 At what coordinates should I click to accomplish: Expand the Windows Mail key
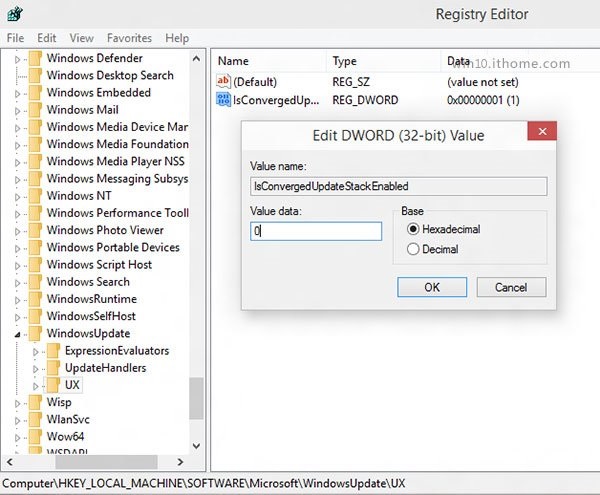[x=17, y=111]
